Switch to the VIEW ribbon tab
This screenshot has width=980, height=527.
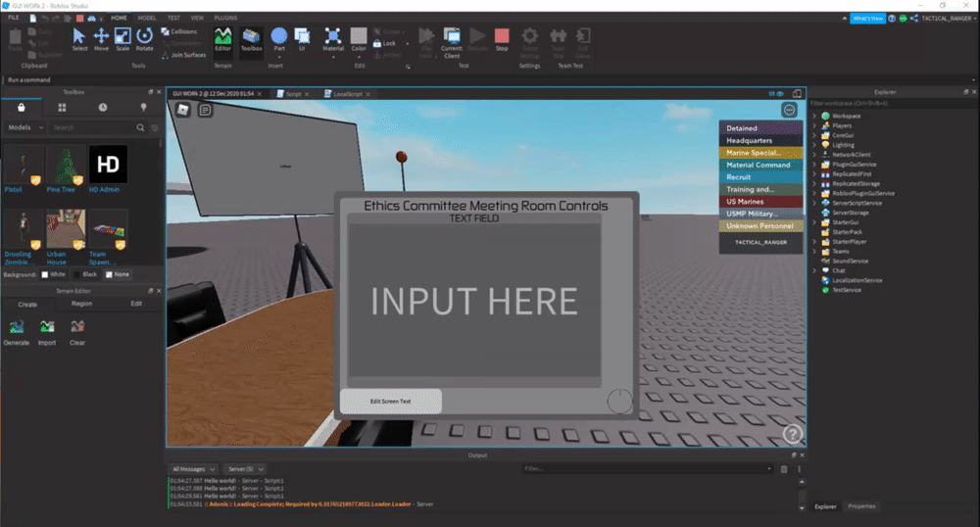[198, 18]
